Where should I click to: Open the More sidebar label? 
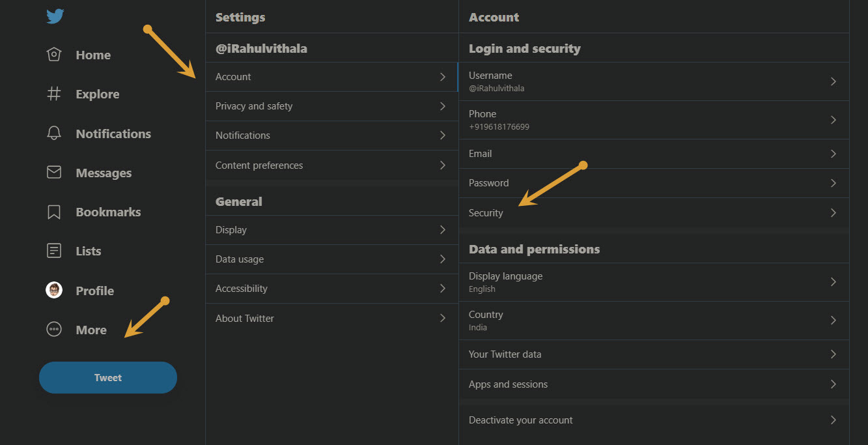91,330
